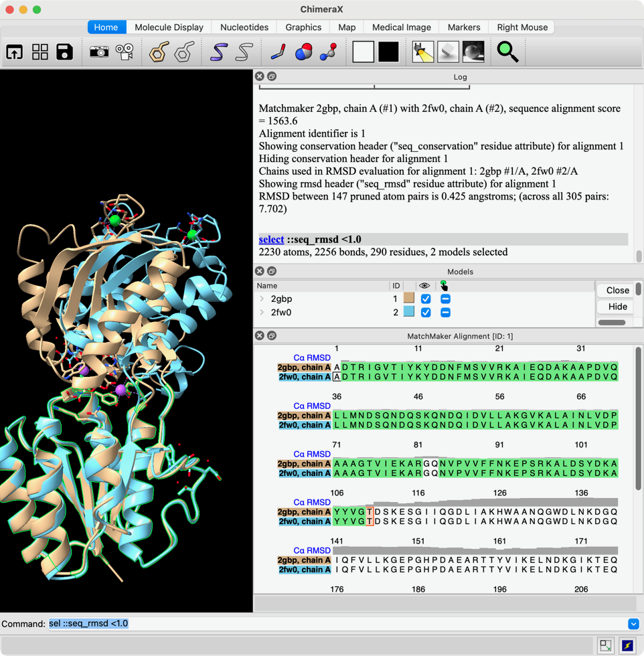The width and height of the screenshot is (644, 656).
Task: Open the Markers tab
Action: coord(464,27)
